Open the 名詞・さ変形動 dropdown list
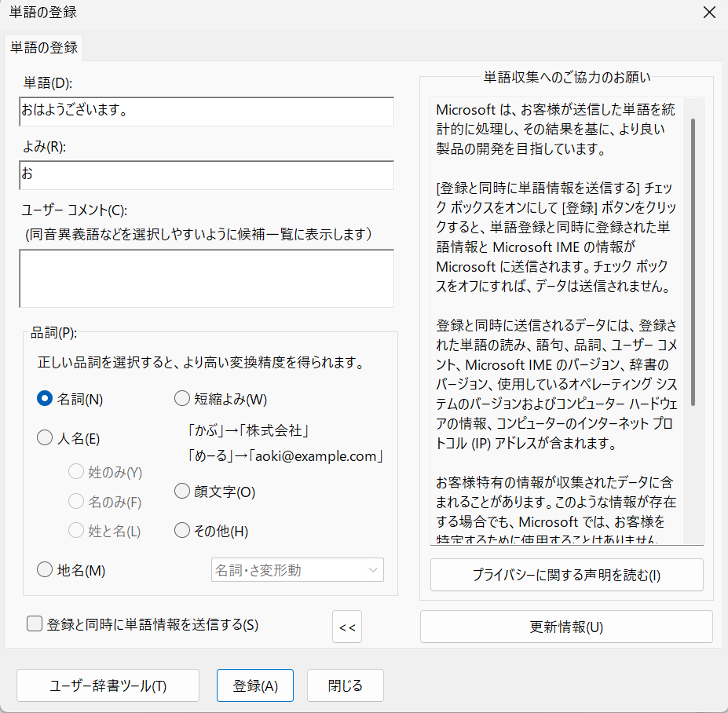The width and height of the screenshot is (728, 713). [x=297, y=570]
